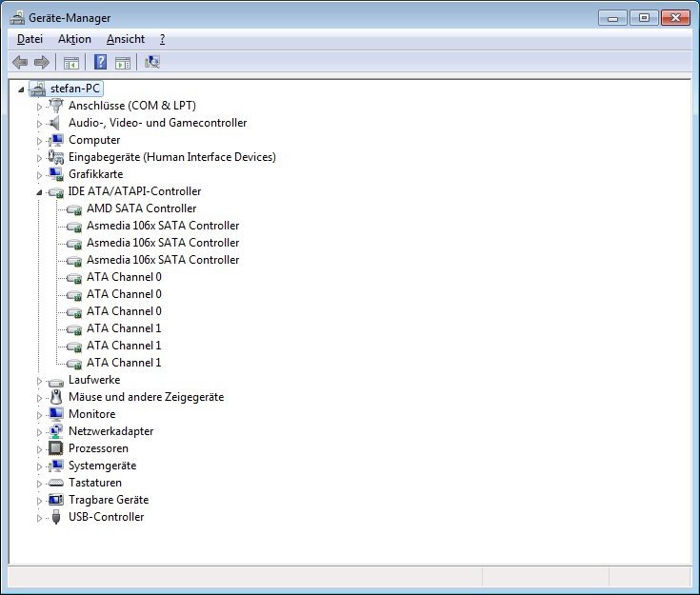The image size is (700, 595).
Task: Expand the Netzwerkadapter node
Action: pyautogui.click(x=39, y=432)
